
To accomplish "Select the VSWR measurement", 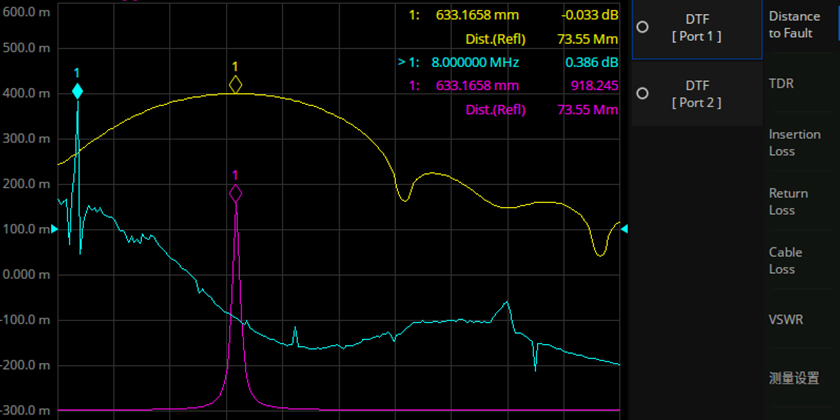I will coord(784,319).
